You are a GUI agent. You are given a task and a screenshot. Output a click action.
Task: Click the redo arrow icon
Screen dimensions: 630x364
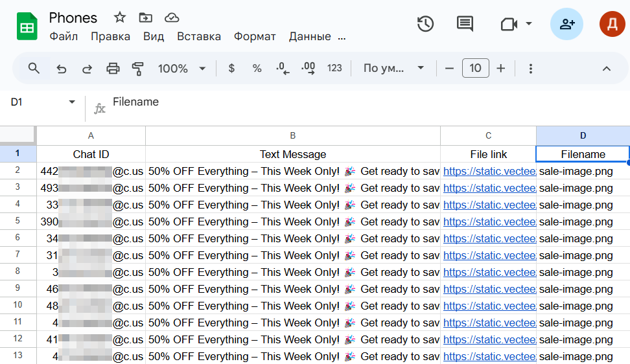tap(87, 69)
